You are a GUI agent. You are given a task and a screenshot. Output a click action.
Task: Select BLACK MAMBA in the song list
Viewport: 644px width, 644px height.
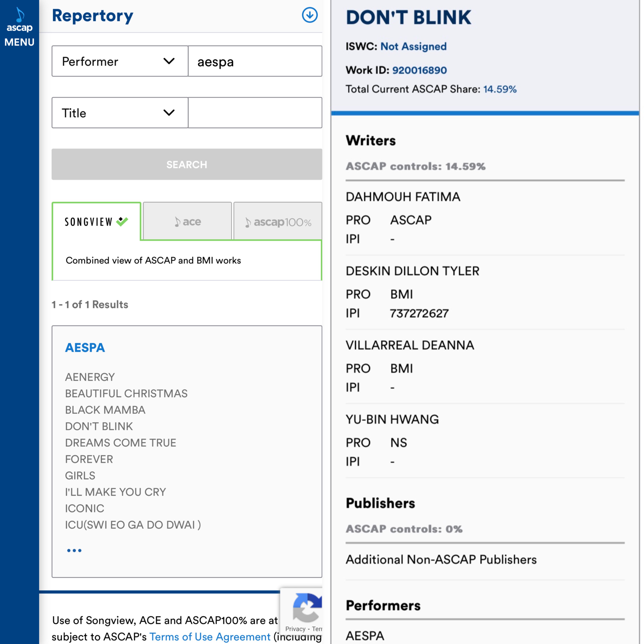click(105, 410)
